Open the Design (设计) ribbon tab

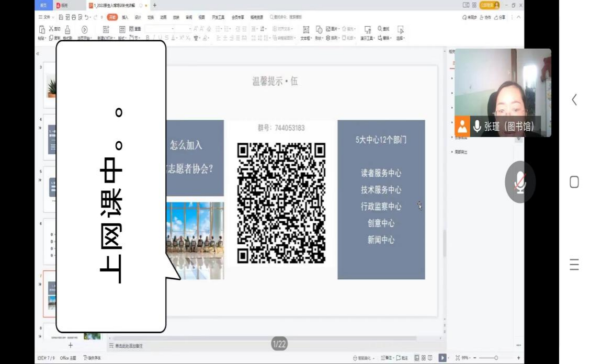coord(138,17)
